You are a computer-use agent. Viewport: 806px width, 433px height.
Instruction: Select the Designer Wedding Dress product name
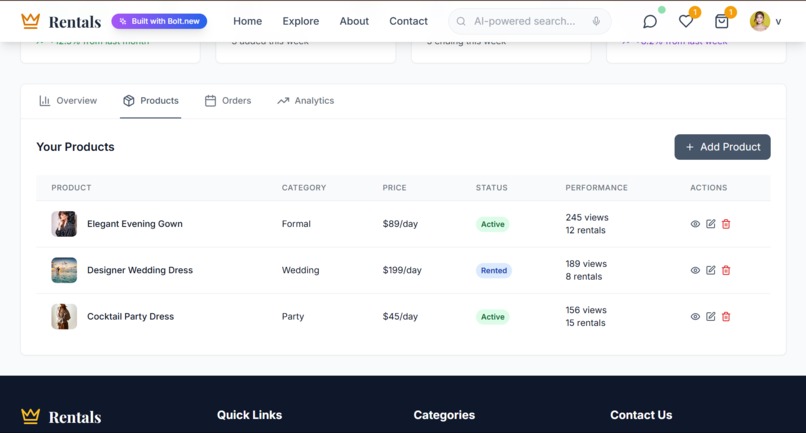140,270
